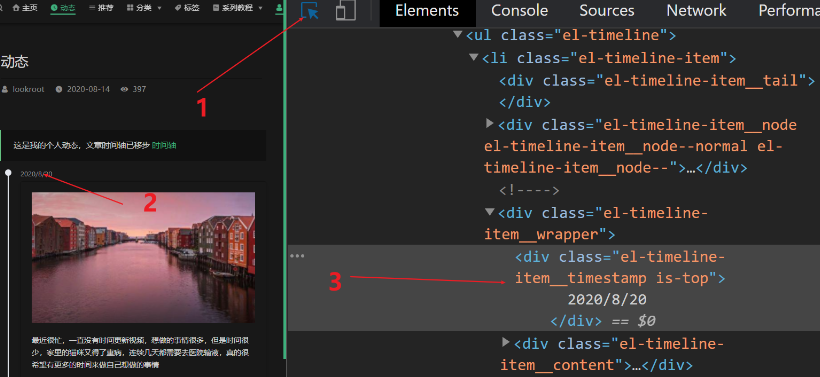
Task: Click the green user profile icon
Action: click(279, 8)
